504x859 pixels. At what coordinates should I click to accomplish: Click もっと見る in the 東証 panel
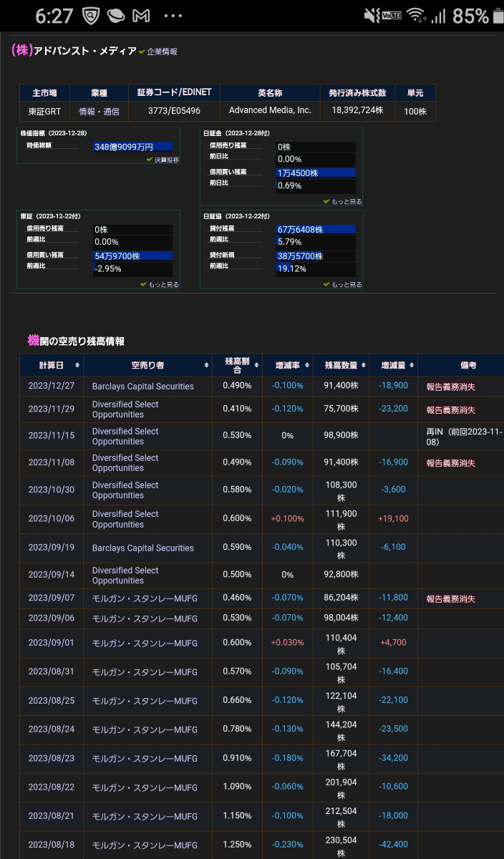[163, 284]
